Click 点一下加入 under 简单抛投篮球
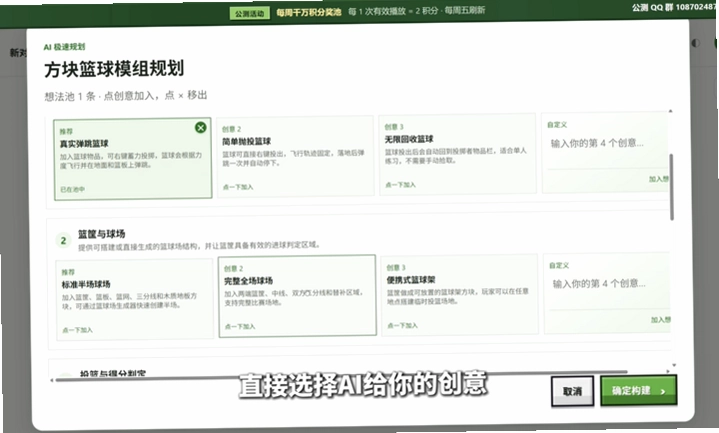Image resolution: width=719 pixels, height=433 pixels. click(238, 187)
